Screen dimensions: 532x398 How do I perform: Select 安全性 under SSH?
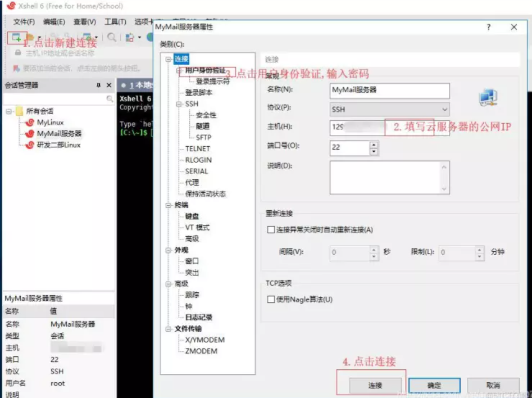pyautogui.click(x=206, y=115)
